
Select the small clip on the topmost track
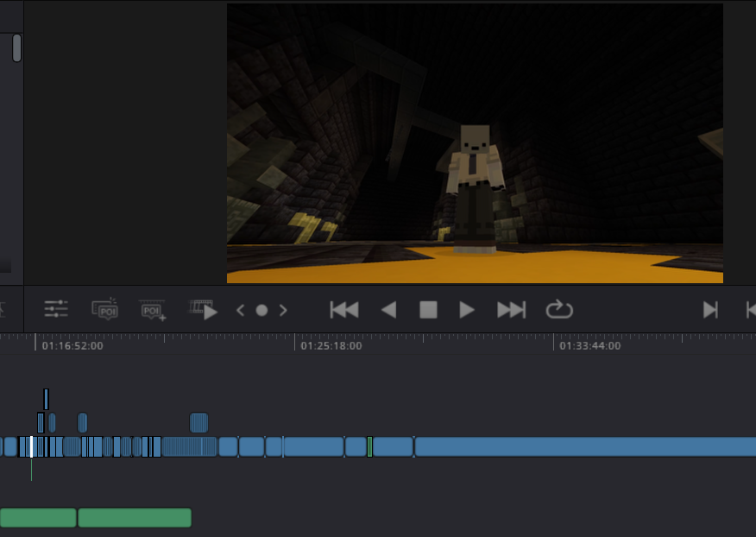(46, 399)
